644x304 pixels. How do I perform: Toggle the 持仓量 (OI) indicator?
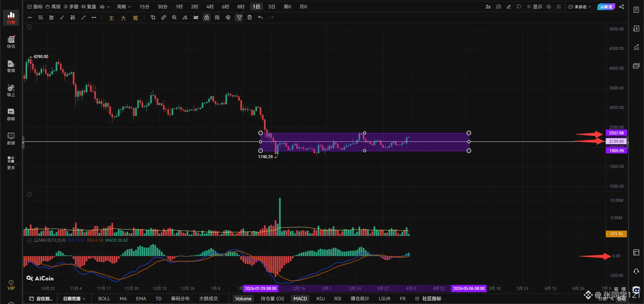(x=272, y=299)
